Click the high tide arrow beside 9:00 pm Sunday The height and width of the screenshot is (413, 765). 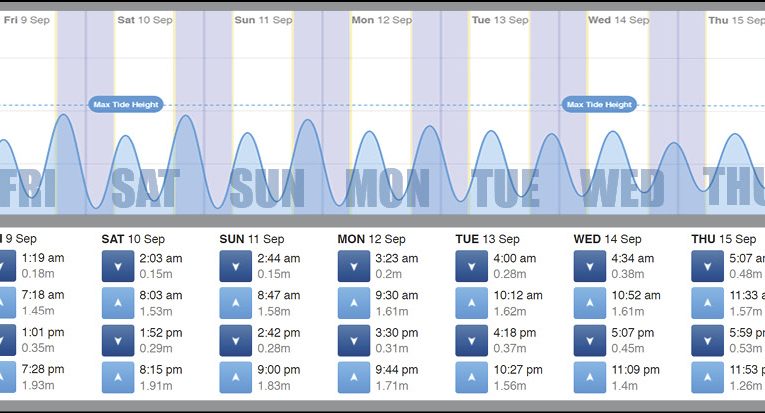[x=235, y=377]
